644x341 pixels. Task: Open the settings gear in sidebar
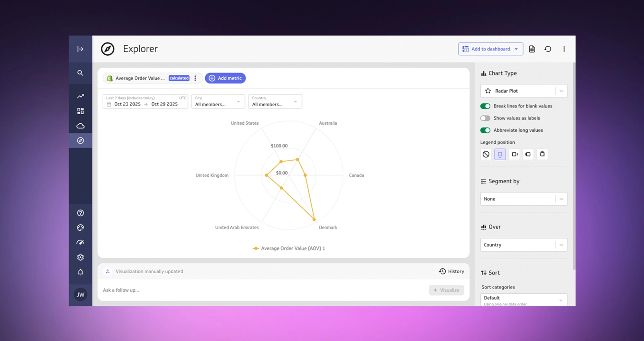80,257
